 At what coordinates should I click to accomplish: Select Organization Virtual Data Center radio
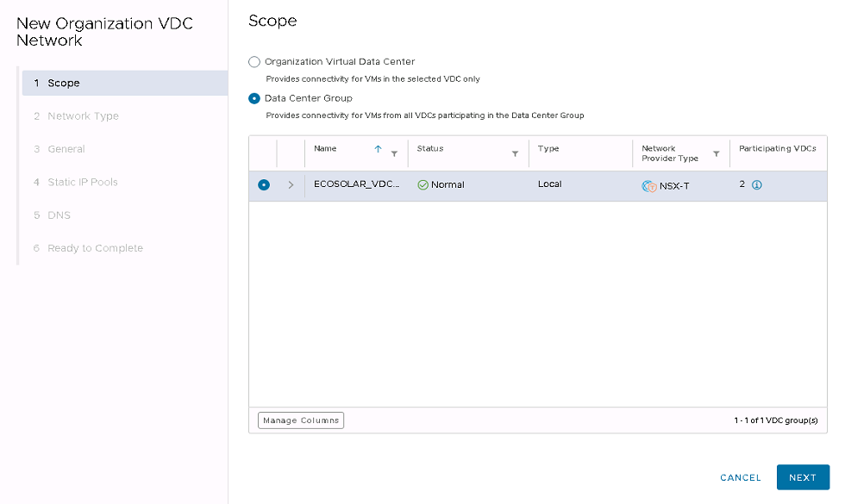(253, 62)
